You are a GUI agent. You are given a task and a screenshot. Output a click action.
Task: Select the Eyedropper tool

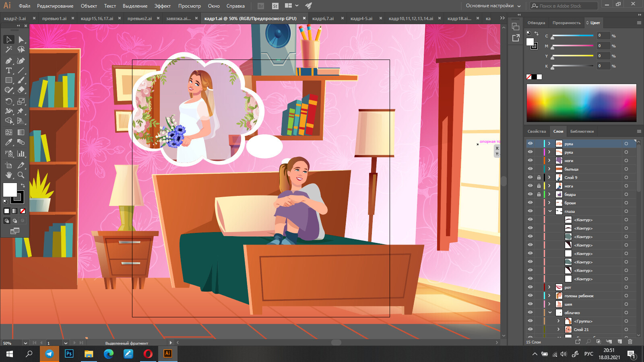click(x=8, y=142)
